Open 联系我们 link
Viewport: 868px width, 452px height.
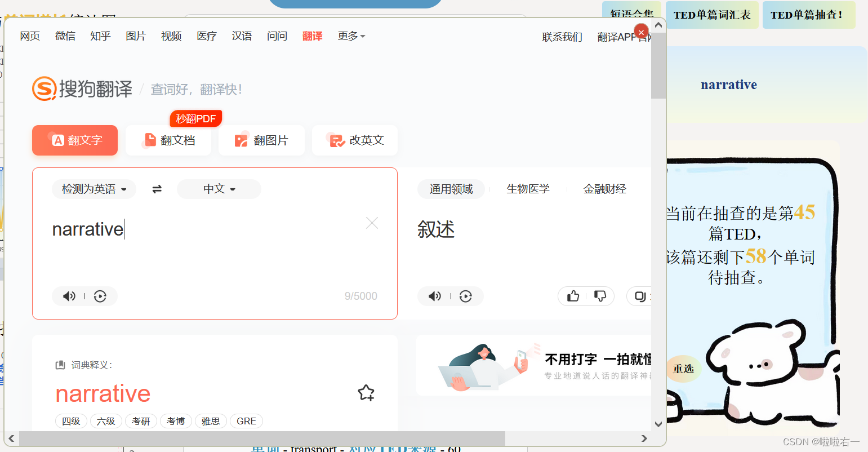point(562,37)
